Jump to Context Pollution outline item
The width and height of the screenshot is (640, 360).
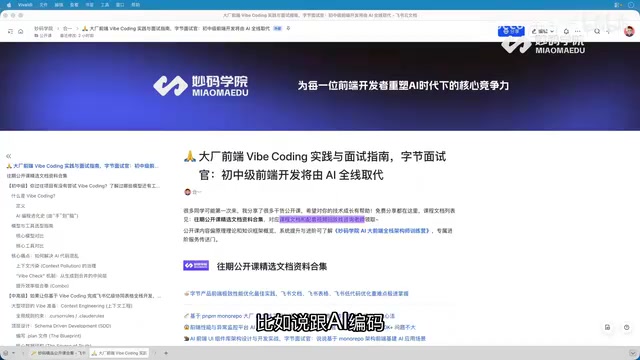[x=56, y=266]
